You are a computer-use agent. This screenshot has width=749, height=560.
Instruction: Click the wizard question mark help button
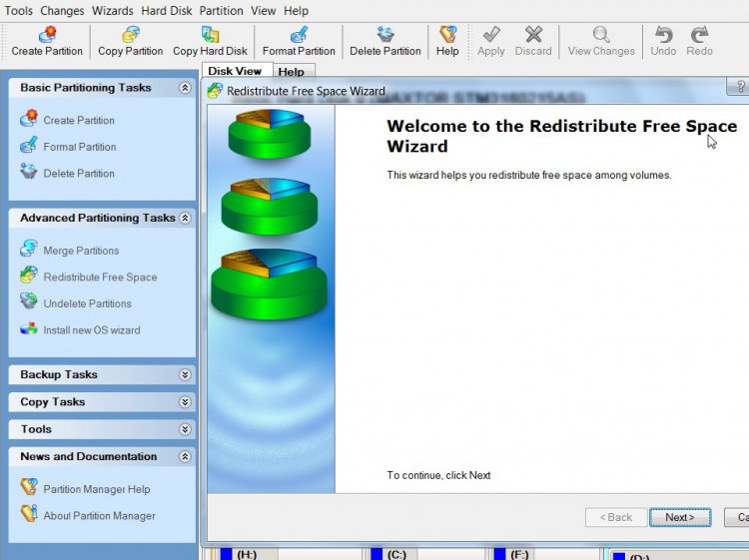(739, 87)
